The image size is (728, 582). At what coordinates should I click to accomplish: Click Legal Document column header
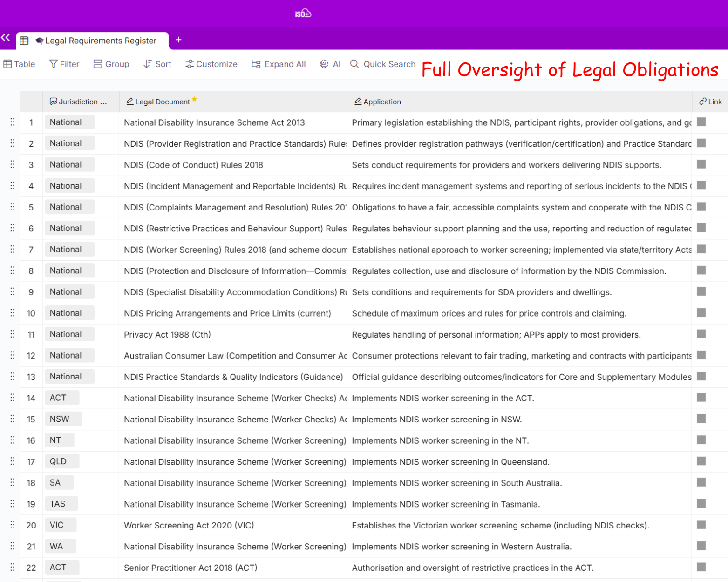pos(162,102)
